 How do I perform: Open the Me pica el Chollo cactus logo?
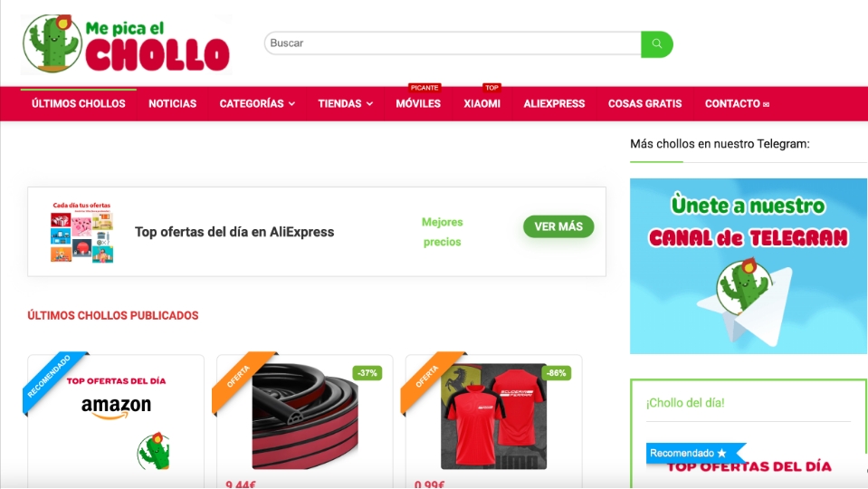126,44
